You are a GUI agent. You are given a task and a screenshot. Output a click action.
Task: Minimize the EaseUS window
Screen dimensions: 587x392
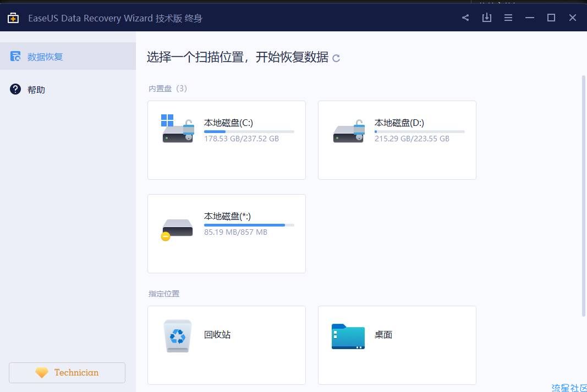(530, 18)
